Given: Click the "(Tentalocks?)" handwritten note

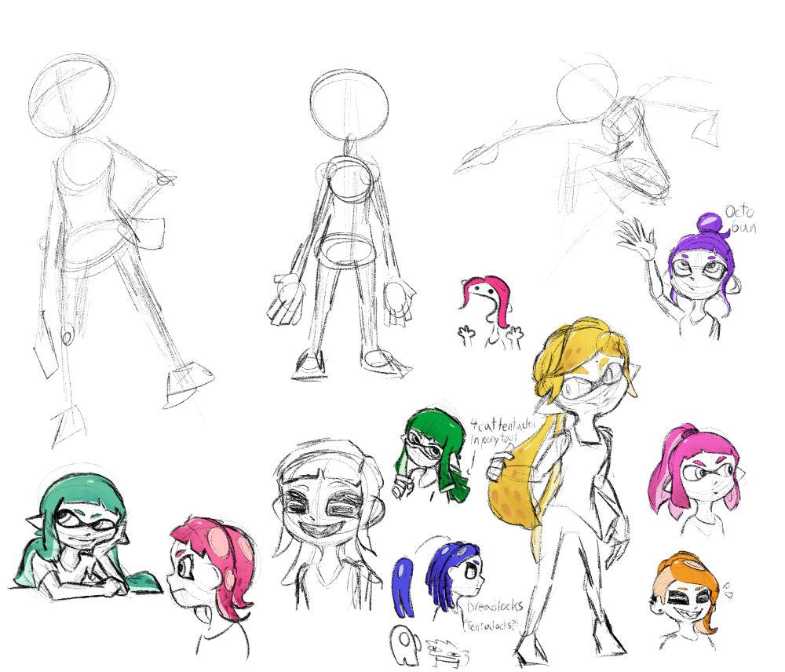Looking at the screenshot, I should [491, 624].
